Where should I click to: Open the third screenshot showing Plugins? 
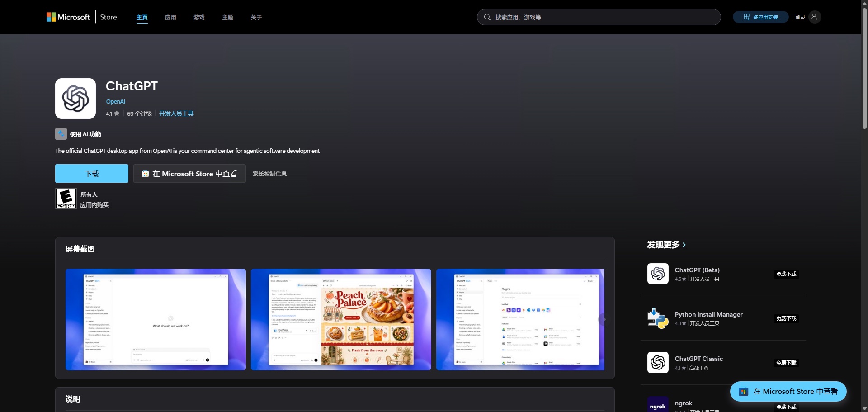pyautogui.click(x=520, y=320)
